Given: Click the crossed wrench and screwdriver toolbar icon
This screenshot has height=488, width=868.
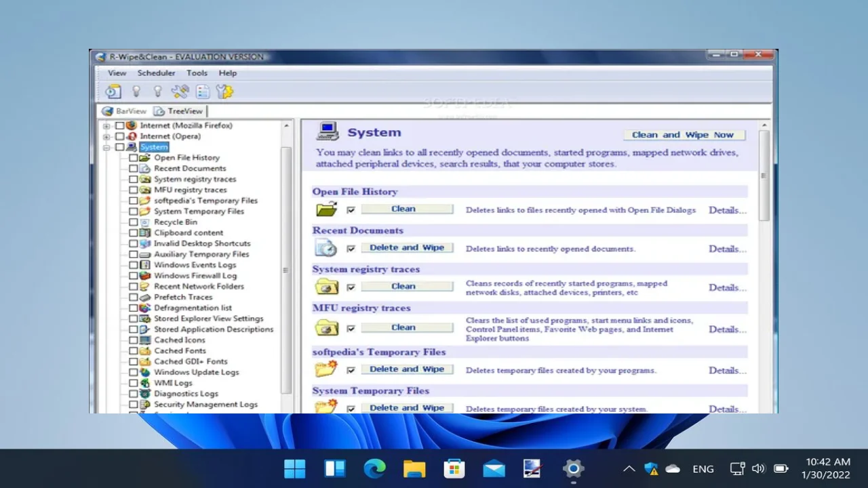Looking at the screenshot, I should point(180,91).
